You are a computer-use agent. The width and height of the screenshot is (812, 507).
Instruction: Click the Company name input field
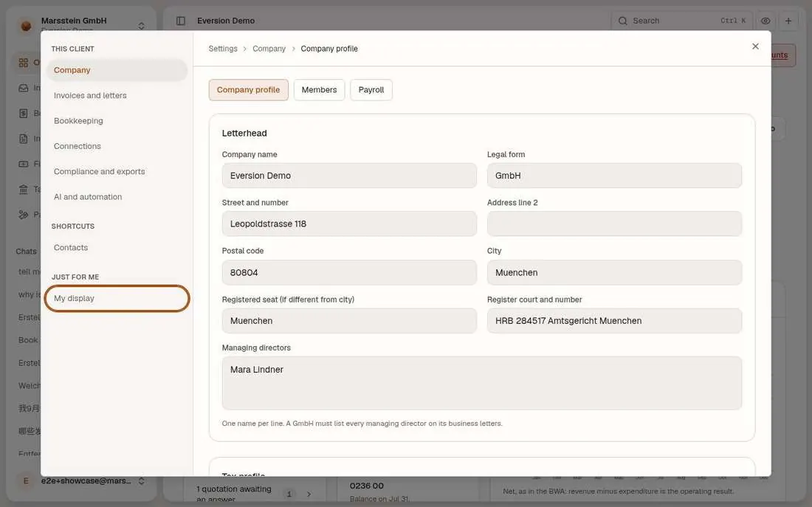(x=349, y=176)
